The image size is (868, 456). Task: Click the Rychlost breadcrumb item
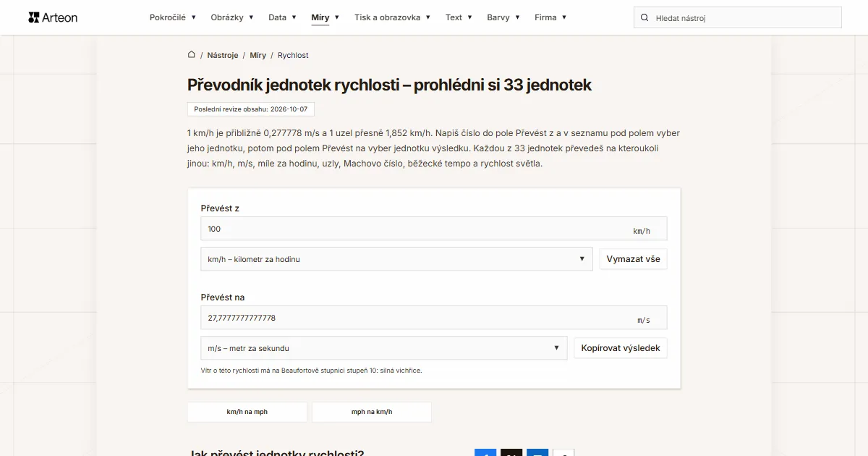pos(293,55)
